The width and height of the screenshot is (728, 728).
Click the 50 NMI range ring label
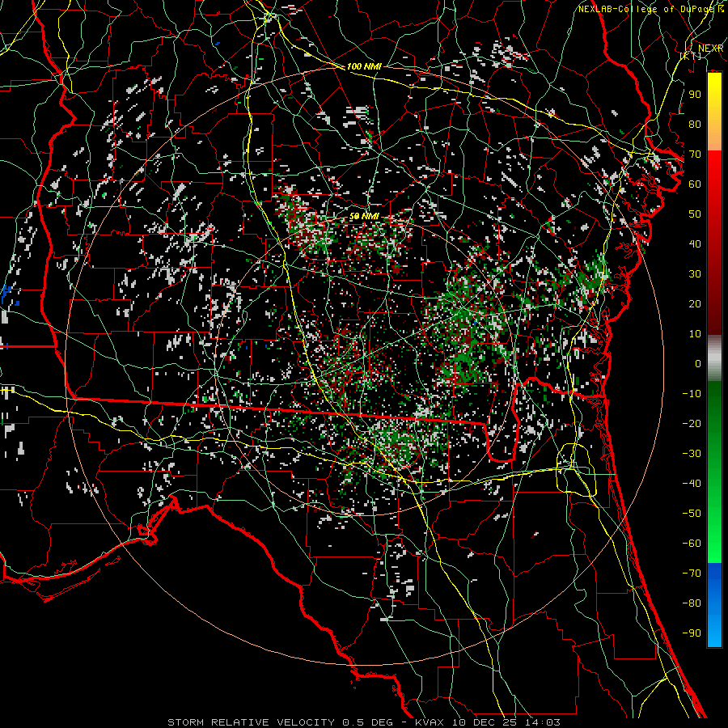(x=364, y=216)
